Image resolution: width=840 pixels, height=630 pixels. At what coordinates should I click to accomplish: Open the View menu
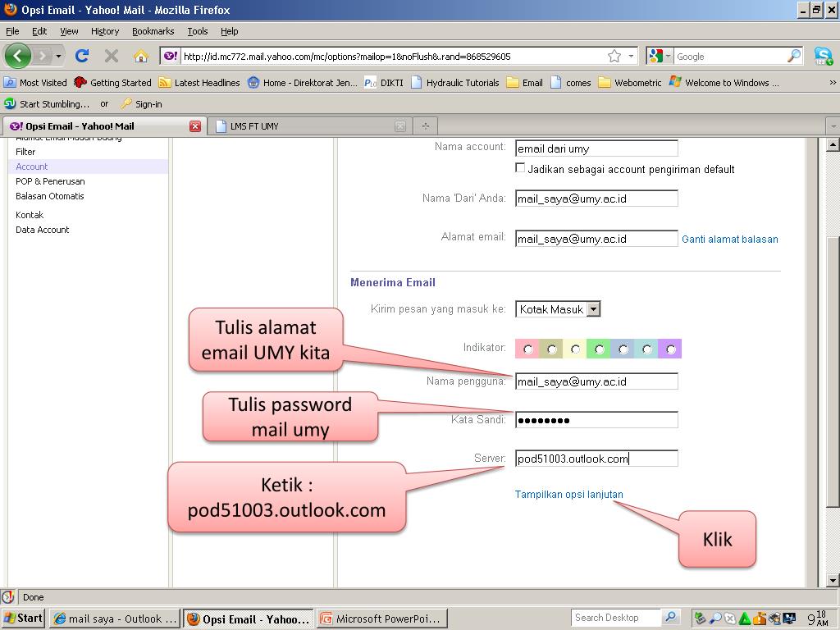(x=69, y=31)
